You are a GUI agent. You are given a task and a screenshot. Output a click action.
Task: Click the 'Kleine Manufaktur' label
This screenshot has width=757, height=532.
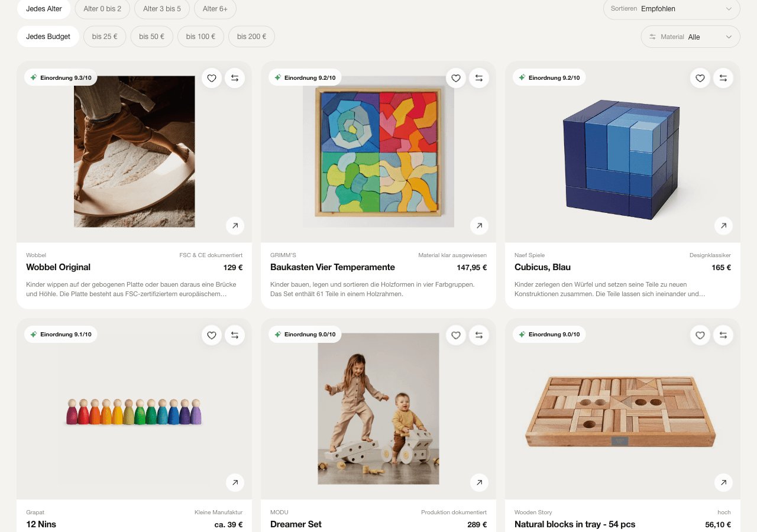219,512
